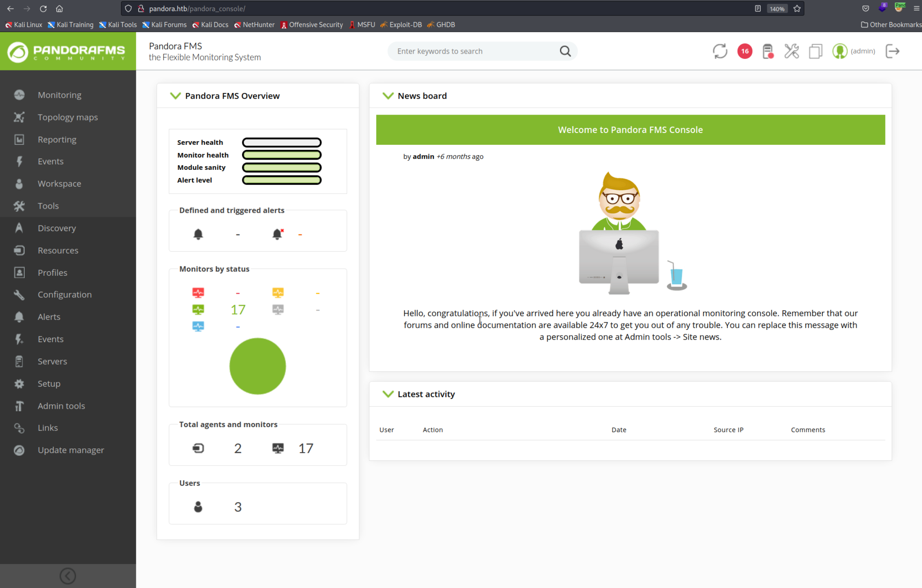This screenshot has height=588, width=922.
Task: Open the red 16 notifications badge
Action: (x=745, y=51)
